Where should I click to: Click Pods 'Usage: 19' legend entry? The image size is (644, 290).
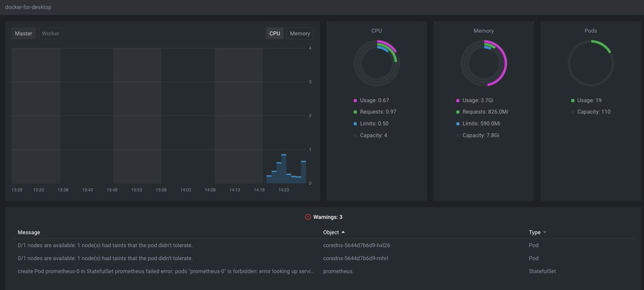coord(586,100)
